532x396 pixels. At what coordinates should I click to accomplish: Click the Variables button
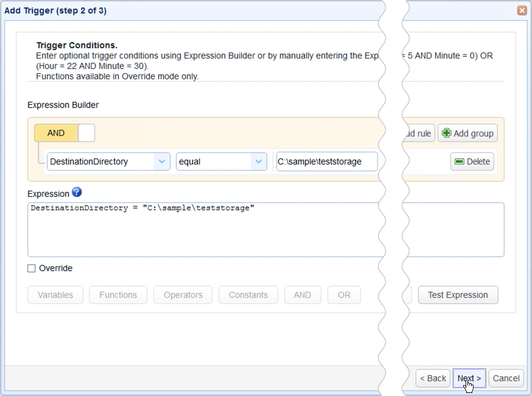coord(55,295)
